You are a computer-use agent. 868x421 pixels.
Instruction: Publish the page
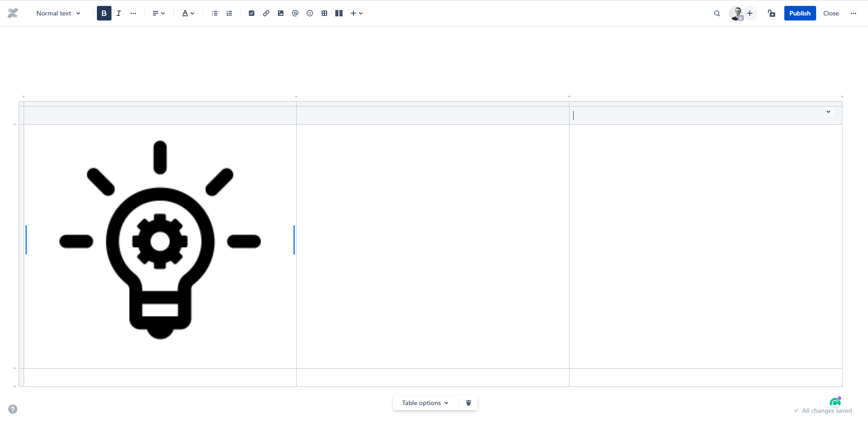[800, 13]
